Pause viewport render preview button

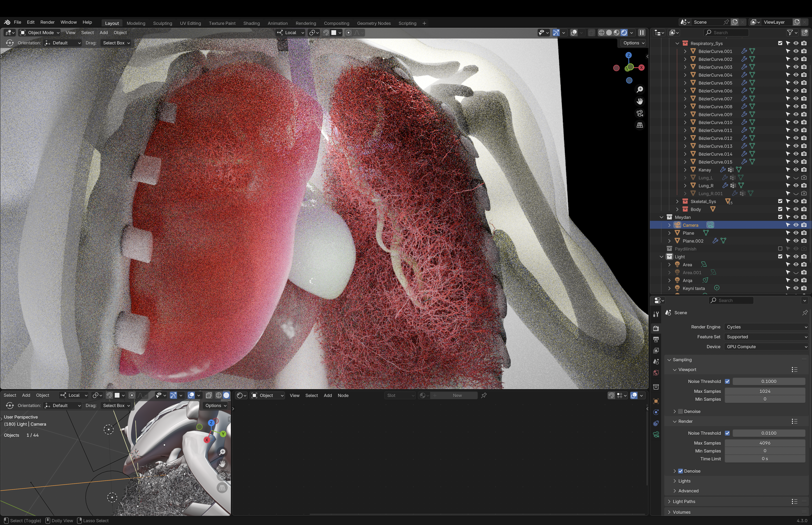point(641,33)
